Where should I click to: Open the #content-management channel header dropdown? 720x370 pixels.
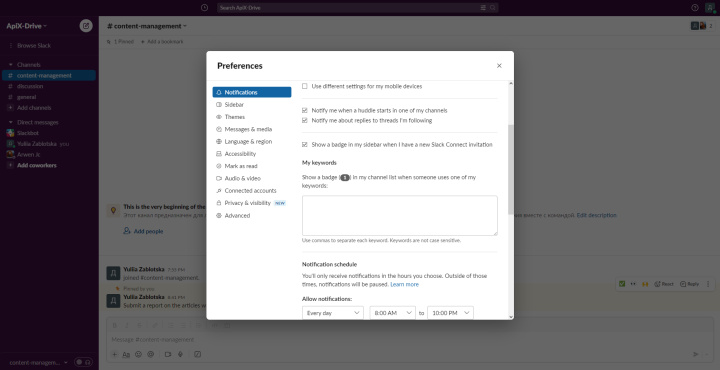147,26
